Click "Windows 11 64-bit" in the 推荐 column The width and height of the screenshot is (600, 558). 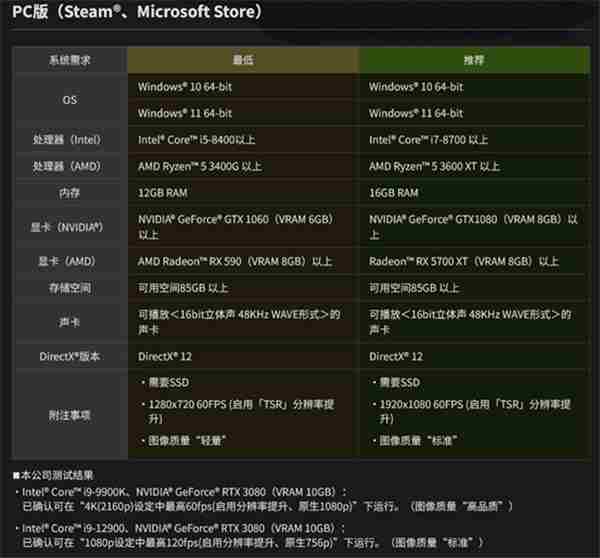(x=416, y=113)
